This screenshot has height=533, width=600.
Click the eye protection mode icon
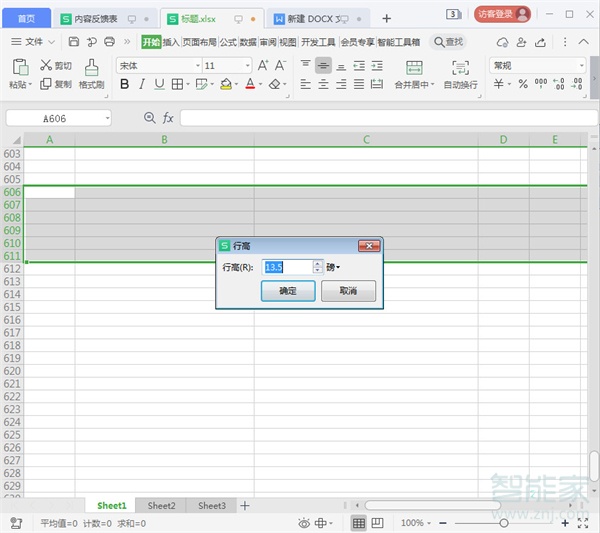pos(304,523)
